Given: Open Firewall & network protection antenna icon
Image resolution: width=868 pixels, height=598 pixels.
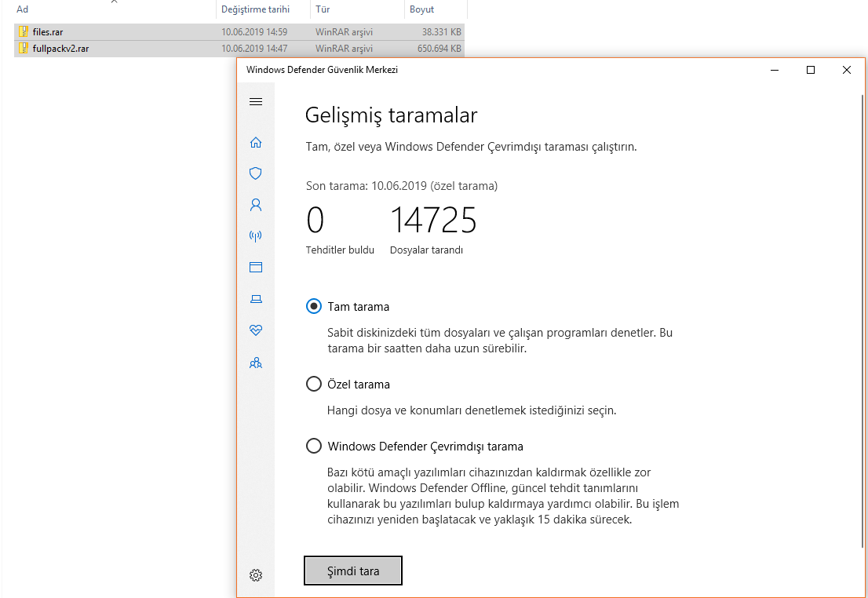Looking at the screenshot, I should pos(256,236).
